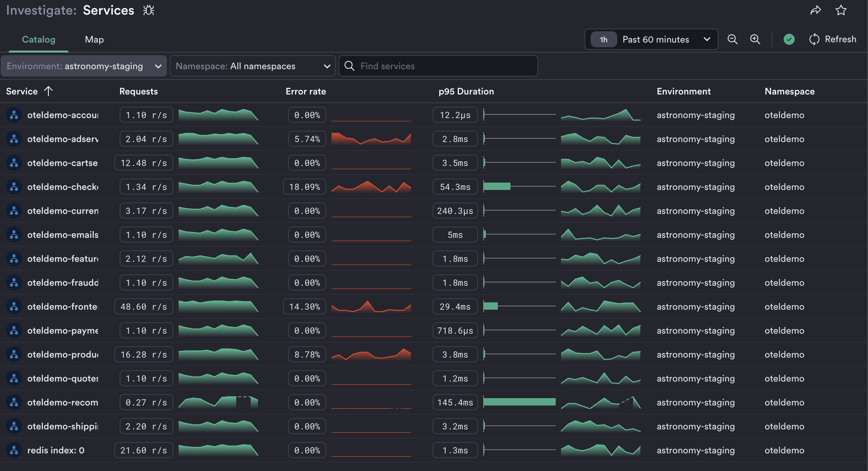Click the redis index: 0 service icon

[14, 450]
